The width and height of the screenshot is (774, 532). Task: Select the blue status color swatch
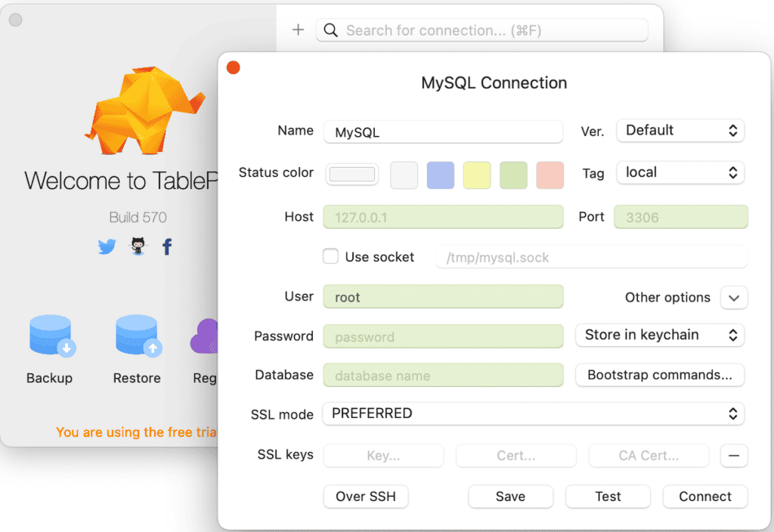click(441, 175)
